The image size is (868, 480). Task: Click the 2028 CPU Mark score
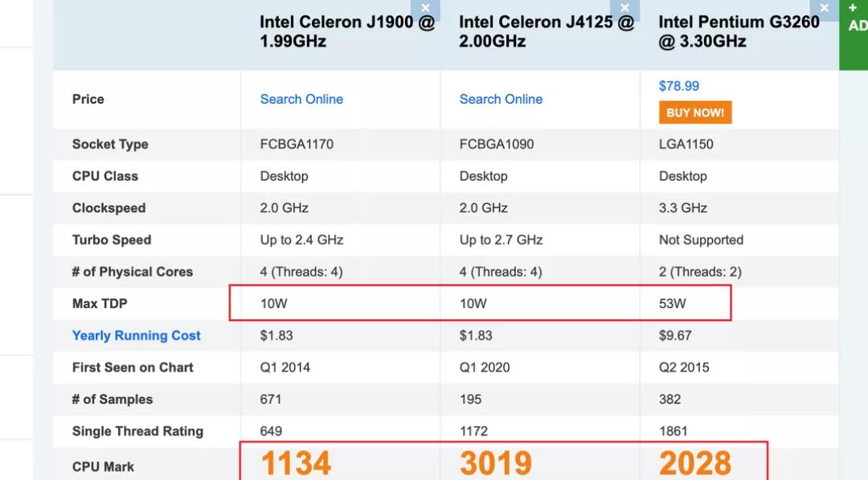[x=695, y=464]
